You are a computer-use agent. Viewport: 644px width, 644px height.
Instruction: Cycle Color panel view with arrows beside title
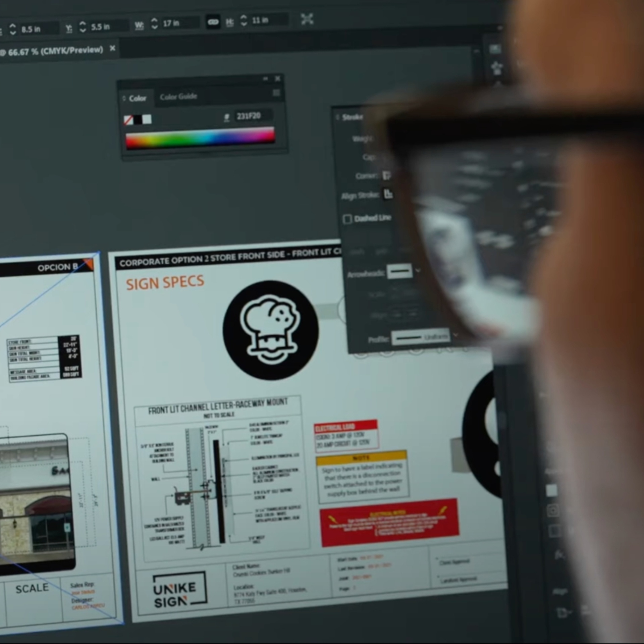pyautogui.click(x=124, y=98)
